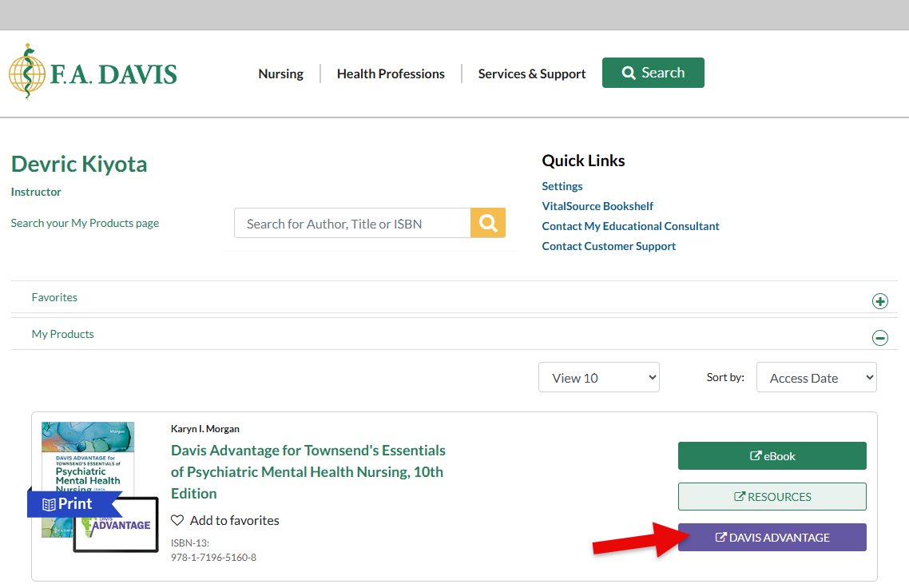The width and height of the screenshot is (909, 588).
Task: Open the Nursing menu
Action: 280,73
